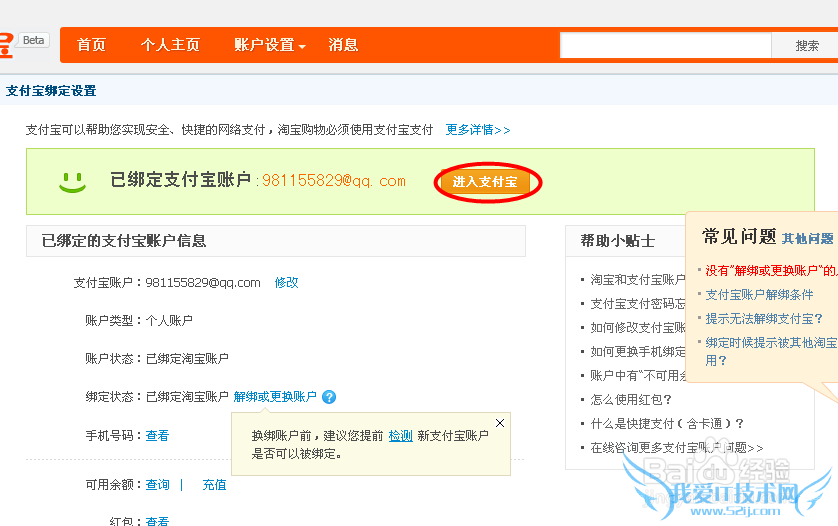Click the Beta badge next to the logo

pyautogui.click(x=34, y=40)
